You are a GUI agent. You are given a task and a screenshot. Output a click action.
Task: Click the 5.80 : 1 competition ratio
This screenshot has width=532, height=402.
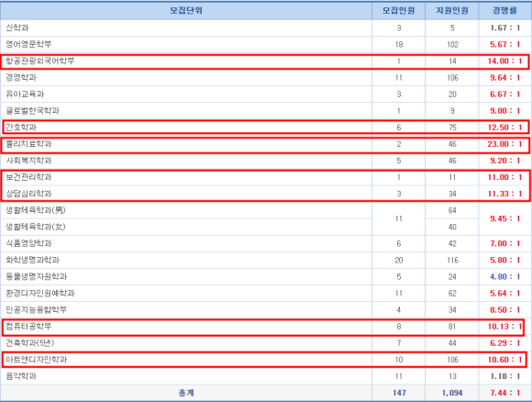tap(504, 260)
